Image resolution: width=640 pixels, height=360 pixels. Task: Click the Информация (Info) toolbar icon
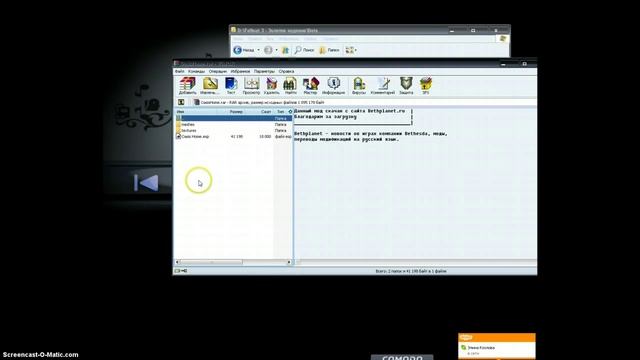tap(333, 86)
